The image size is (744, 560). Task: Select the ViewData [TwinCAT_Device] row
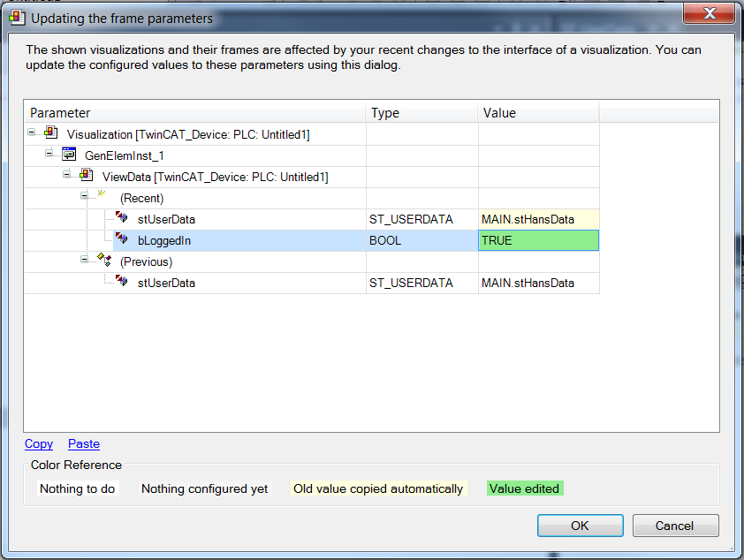coord(215,178)
